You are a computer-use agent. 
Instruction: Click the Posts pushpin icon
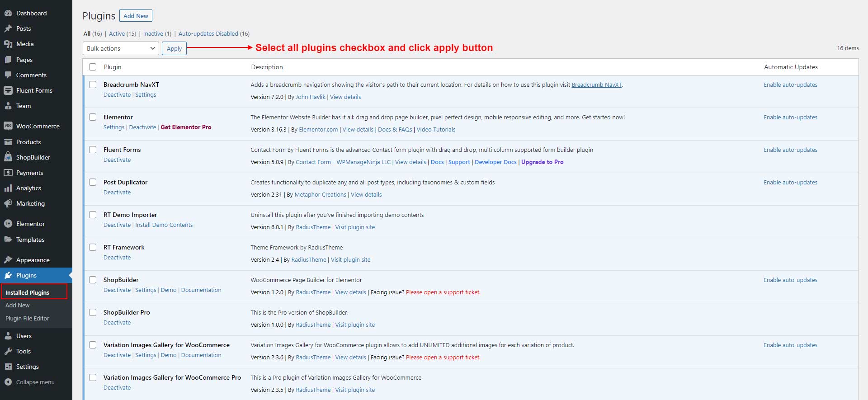(x=8, y=28)
